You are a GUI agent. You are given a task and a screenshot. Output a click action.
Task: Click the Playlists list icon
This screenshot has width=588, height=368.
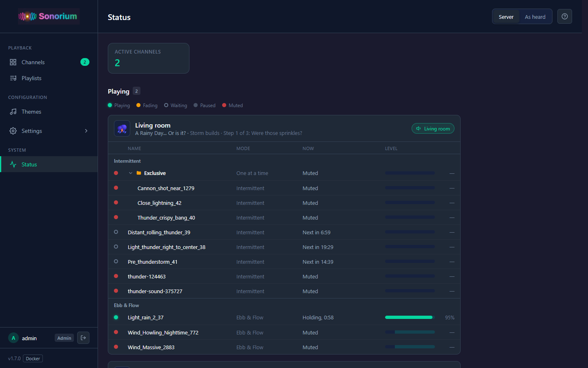point(13,78)
